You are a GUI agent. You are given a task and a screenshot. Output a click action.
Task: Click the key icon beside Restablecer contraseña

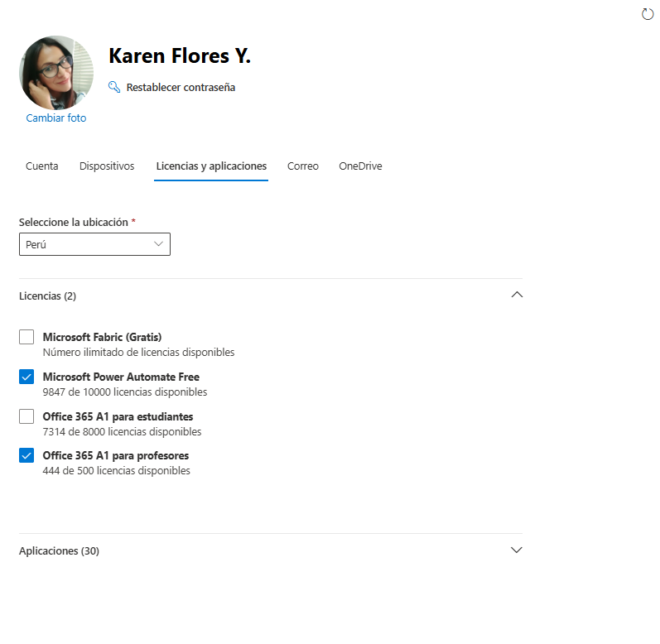pyautogui.click(x=114, y=87)
